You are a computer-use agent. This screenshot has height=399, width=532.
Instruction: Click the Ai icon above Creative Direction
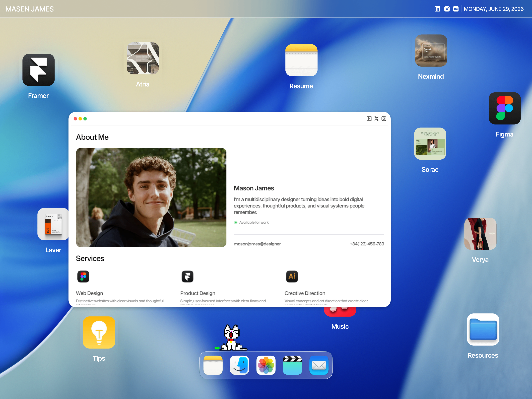pos(292,276)
